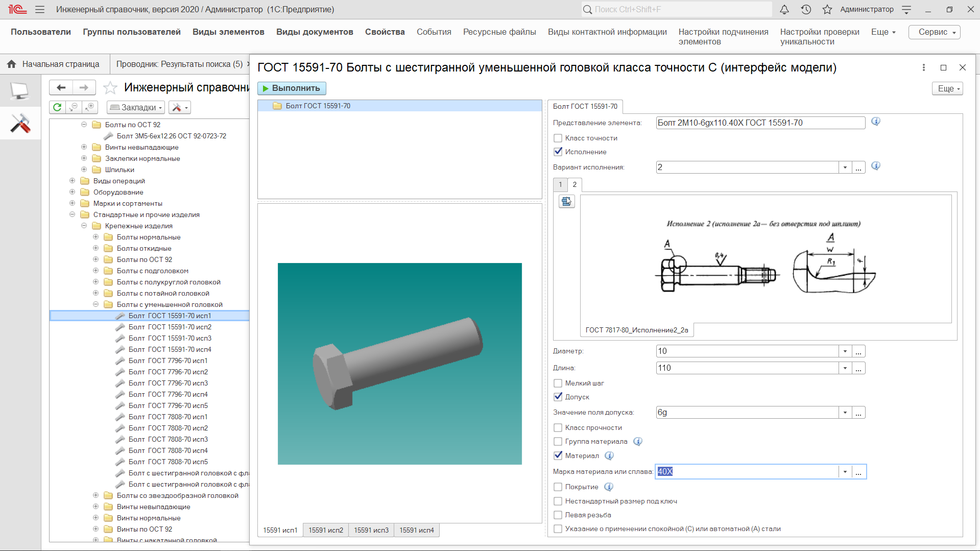Open the notifications bell icon
This screenshot has height=551, width=980.
click(784, 9)
